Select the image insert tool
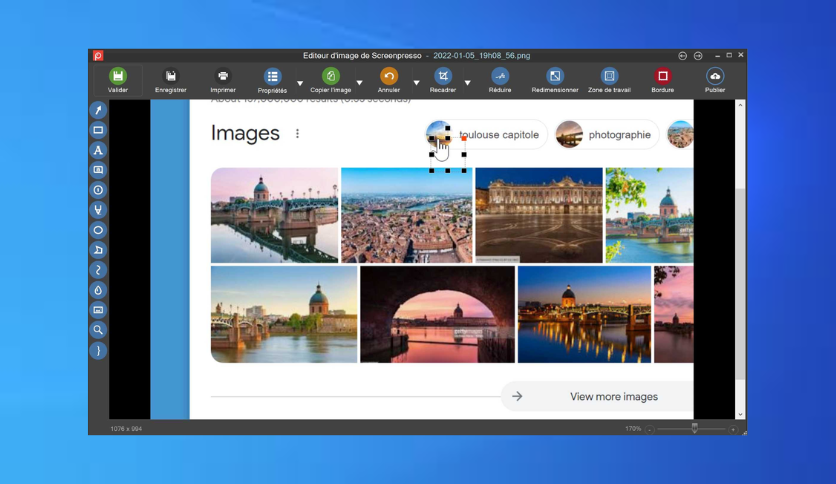The height and width of the screenshot is (484, 836). [98, 310]
